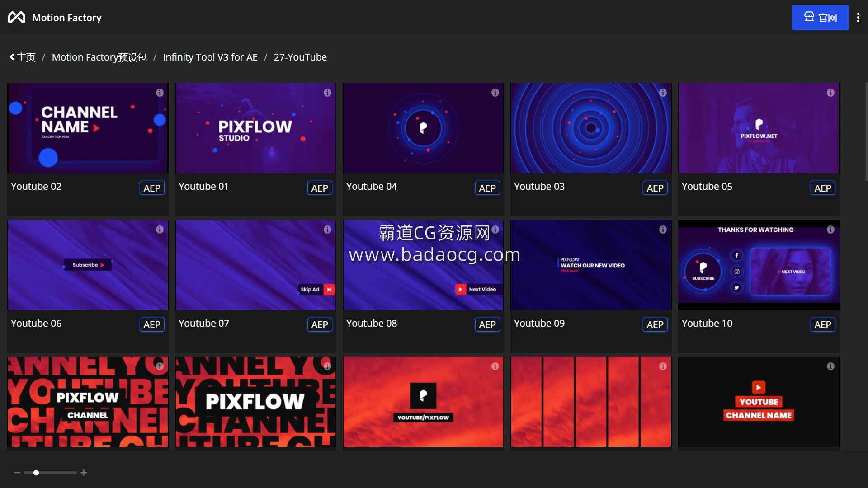Click the Youtube 02 title text
This screenshot has width=868, height=488.
point(36,186)
